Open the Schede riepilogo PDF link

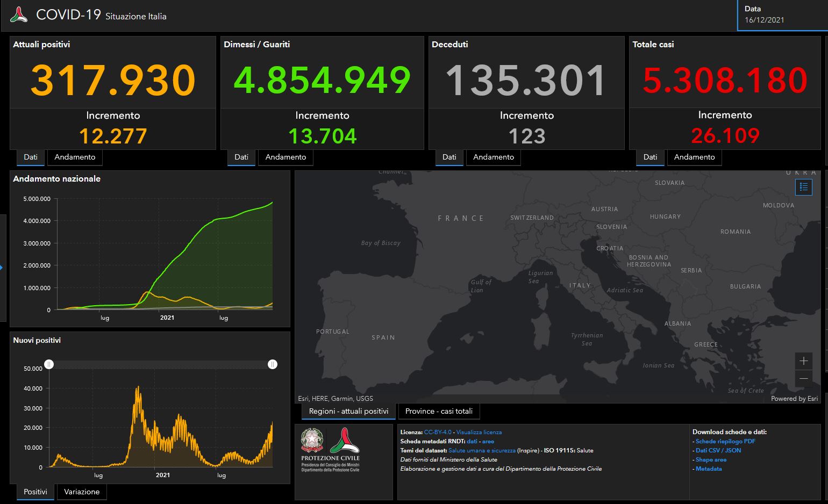725,441
